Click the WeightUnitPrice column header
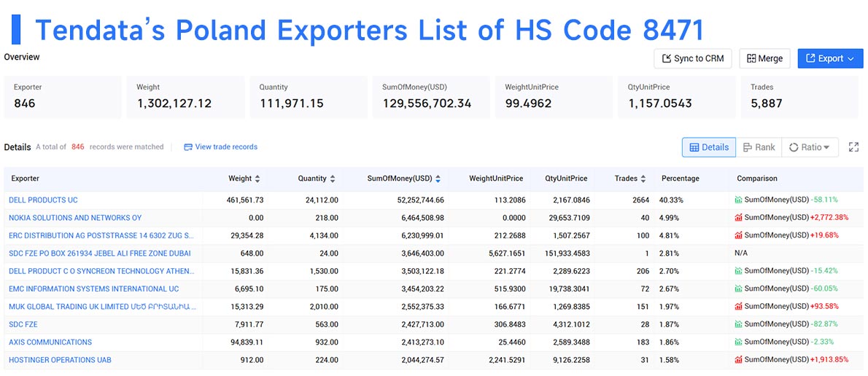This screenshot has height=376, width=868. pos(496,179)
